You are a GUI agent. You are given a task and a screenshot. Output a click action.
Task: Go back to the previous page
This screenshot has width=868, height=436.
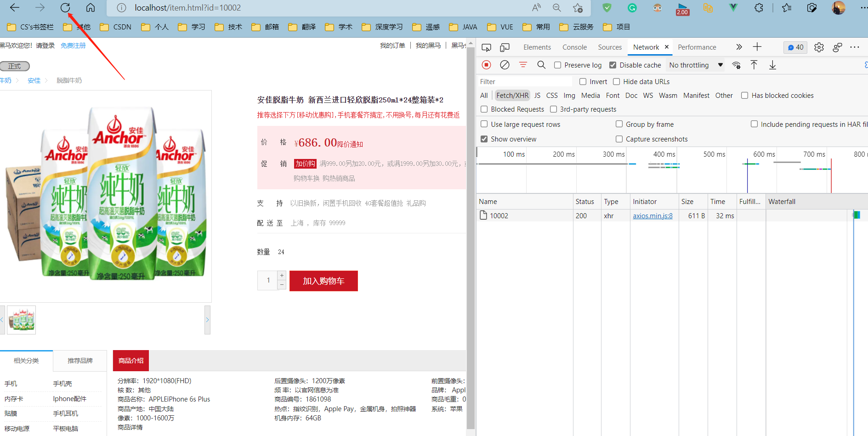point(15,8)
